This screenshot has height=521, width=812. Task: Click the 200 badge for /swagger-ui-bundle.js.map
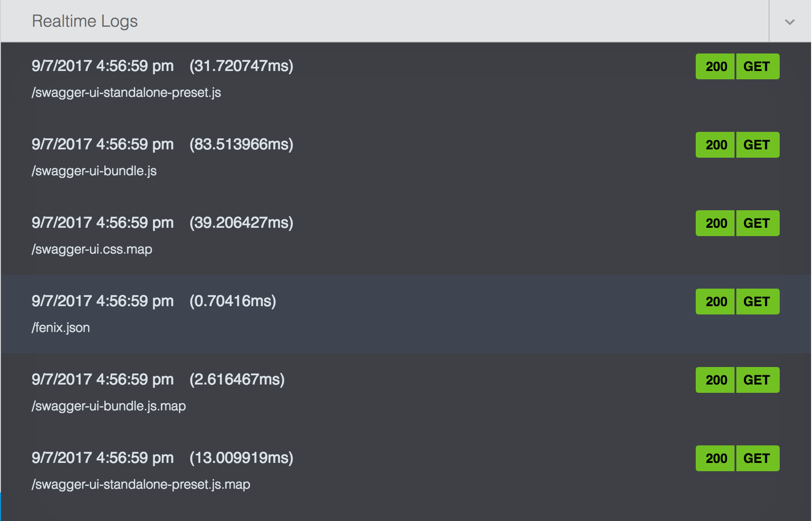click(x=715, y=380)
